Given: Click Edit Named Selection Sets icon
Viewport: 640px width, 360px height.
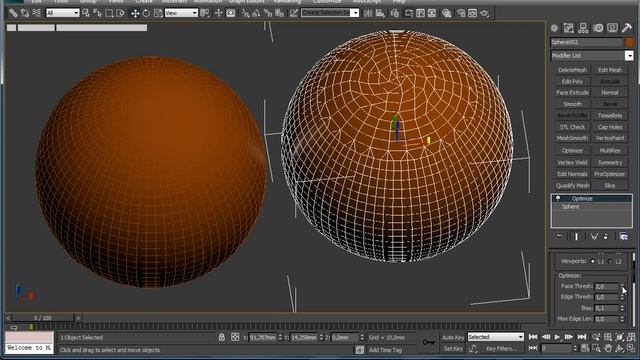Looking at the screenshot, I should [293, 13].
